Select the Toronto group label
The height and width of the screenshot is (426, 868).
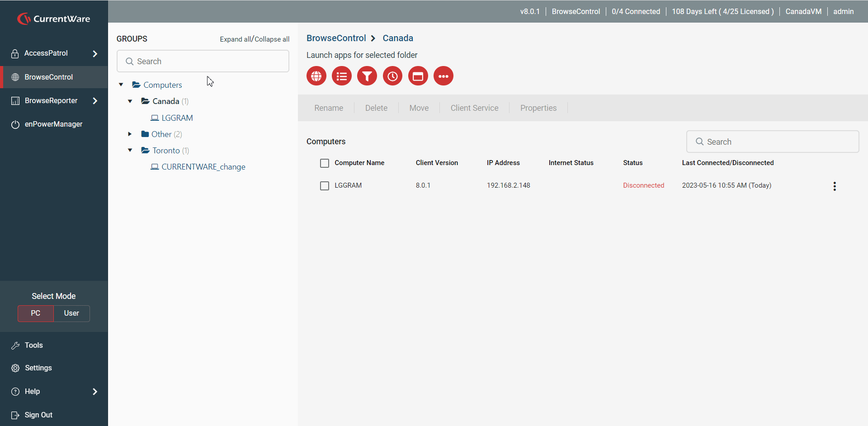pos(166,151)
